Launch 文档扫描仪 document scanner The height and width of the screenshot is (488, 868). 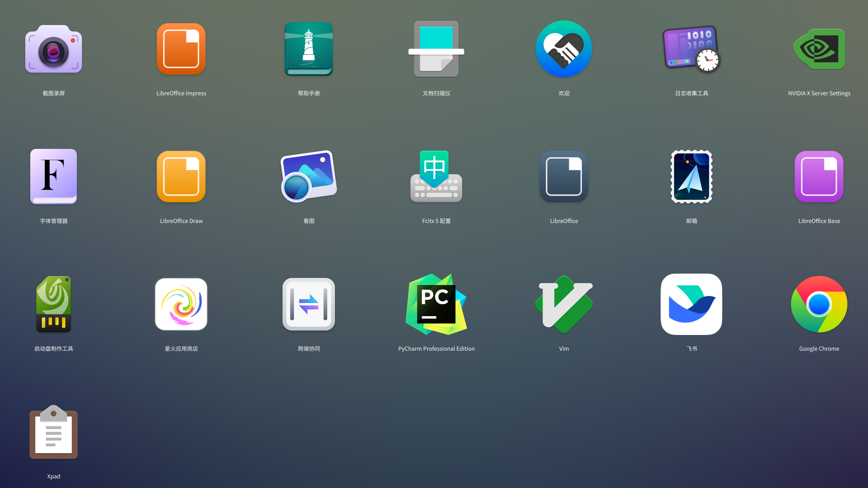point(436,49)
